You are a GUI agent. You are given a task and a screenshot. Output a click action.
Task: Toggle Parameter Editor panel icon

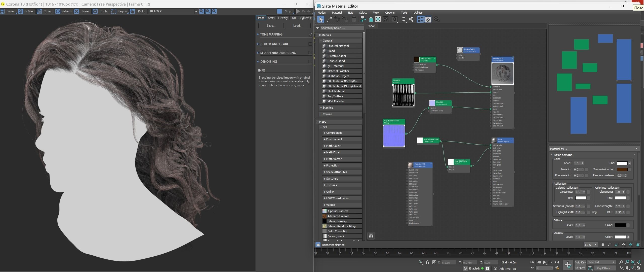(428, 19)
